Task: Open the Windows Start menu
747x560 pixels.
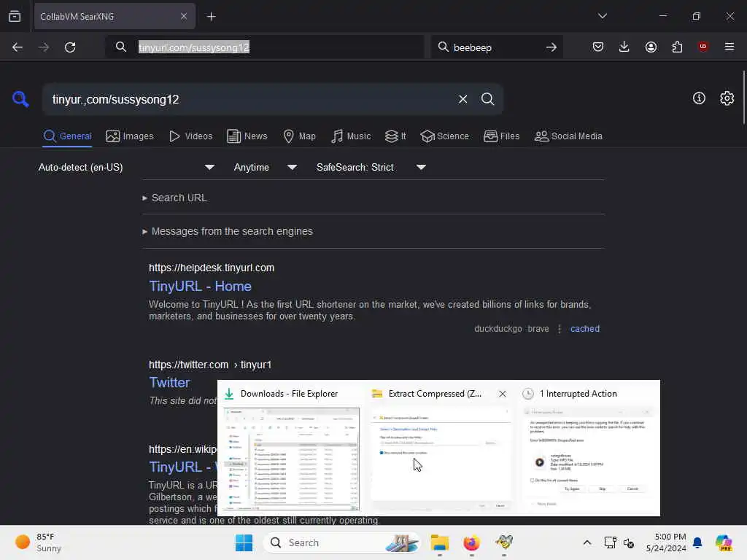Action: pyautogui.click(x=244, y=542)
